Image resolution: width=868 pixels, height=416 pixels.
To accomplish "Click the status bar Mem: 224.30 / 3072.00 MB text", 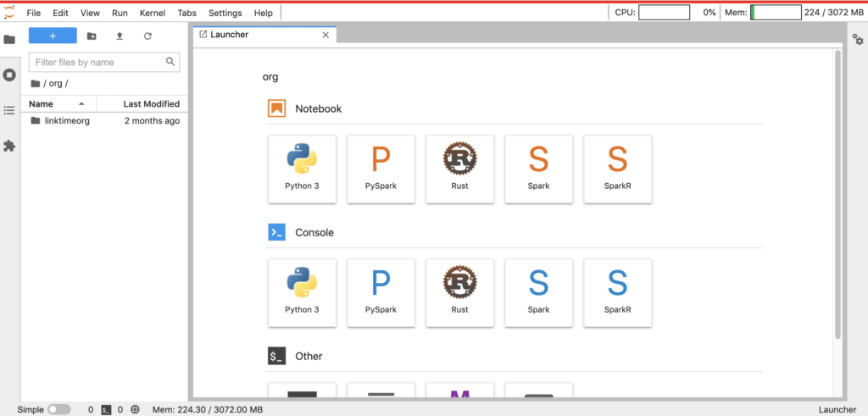I will coord(208,410).
